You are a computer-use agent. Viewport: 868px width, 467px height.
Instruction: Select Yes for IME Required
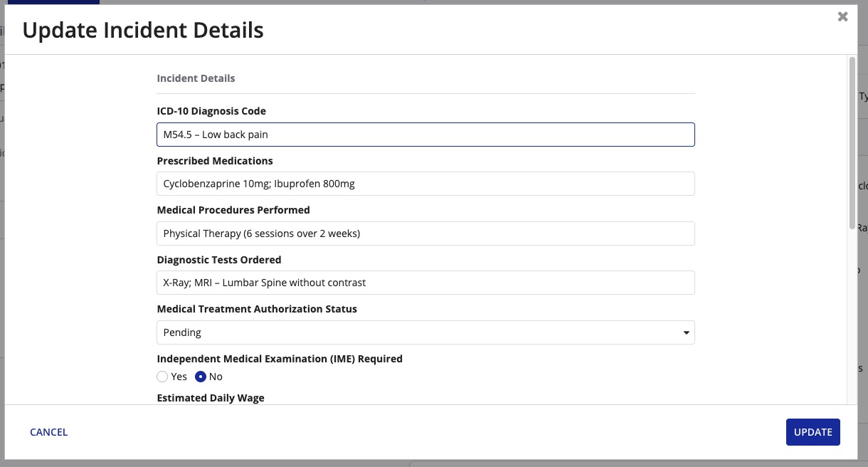pos(162,377)
